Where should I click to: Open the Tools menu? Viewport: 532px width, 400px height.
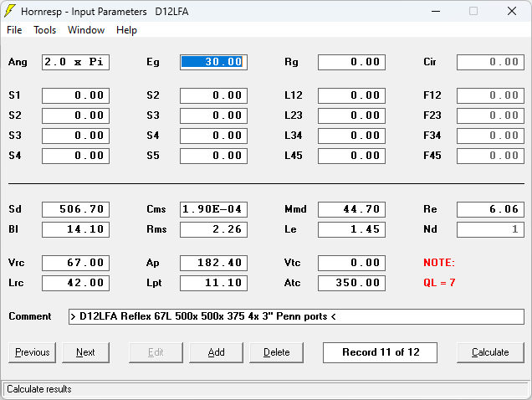(x=45, y=30)
